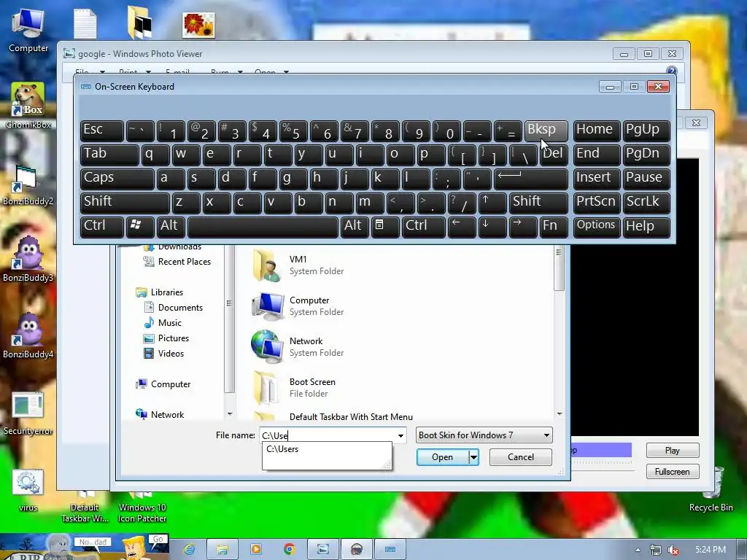Click the down arrow key on keyboard
This screenshot has width=747, height=560.
pos(492,226)
